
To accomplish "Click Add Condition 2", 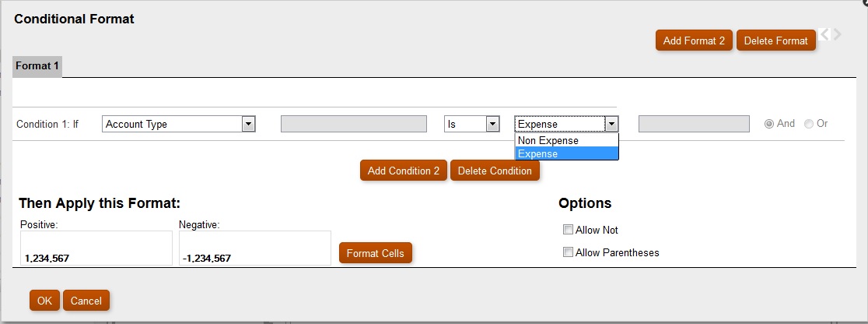I will [x=404, y=171].
